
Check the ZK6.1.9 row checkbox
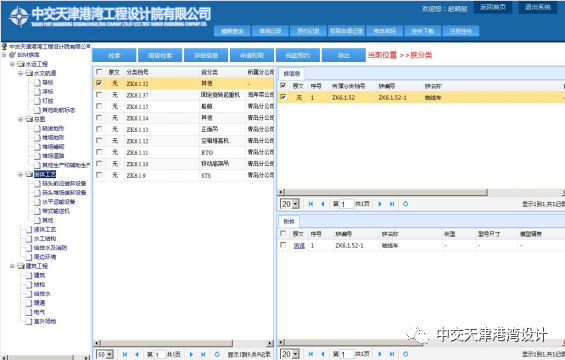click(x=99, y=175)
